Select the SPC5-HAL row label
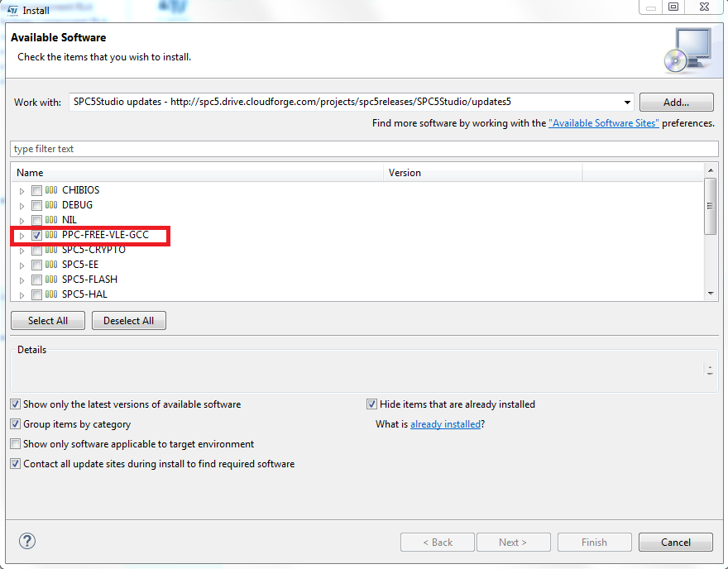Viewport: 728px width, 569px height. pos(84,294)
